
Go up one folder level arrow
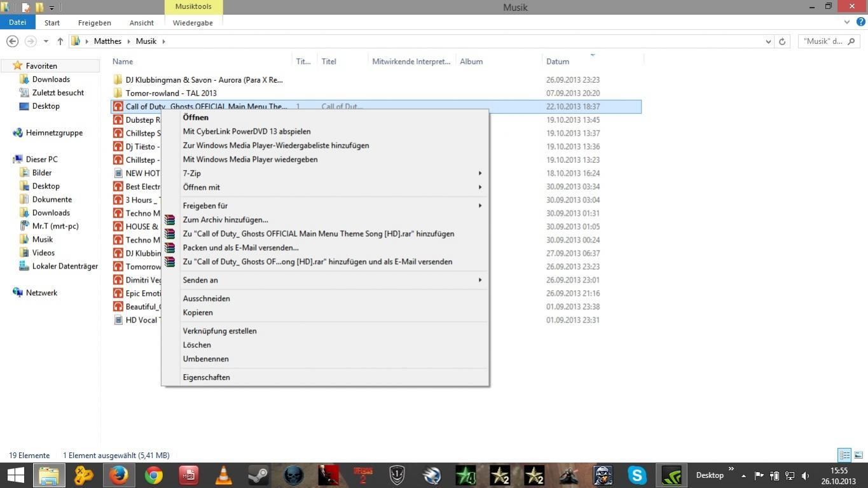pos(60,41)
